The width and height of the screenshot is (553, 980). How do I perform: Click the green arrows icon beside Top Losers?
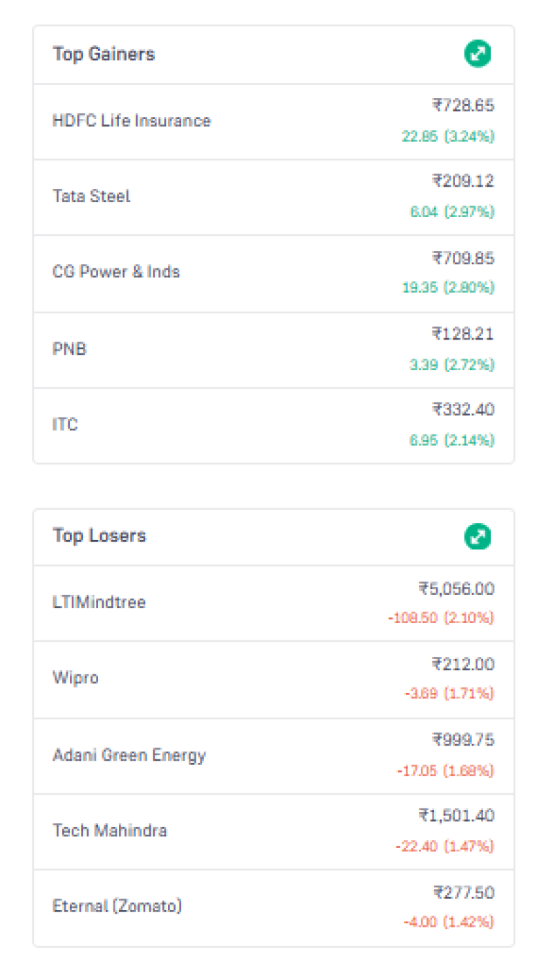[x=478, y=537]
